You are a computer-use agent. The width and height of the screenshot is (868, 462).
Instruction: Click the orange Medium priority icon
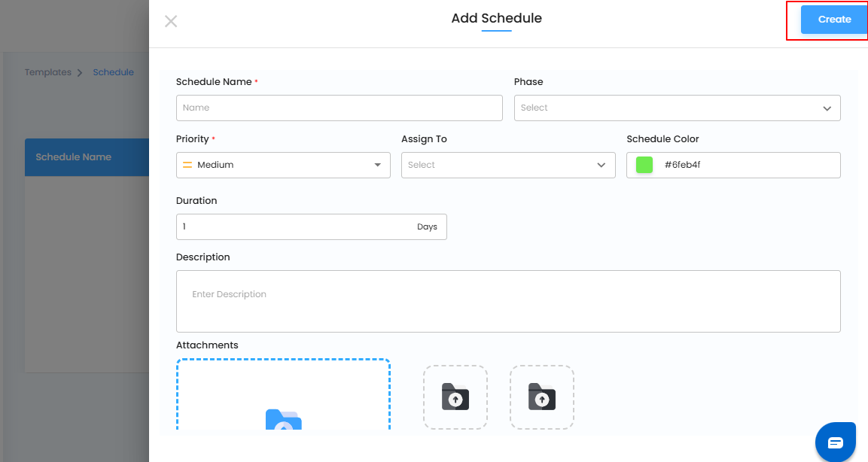tap(187, 165)
